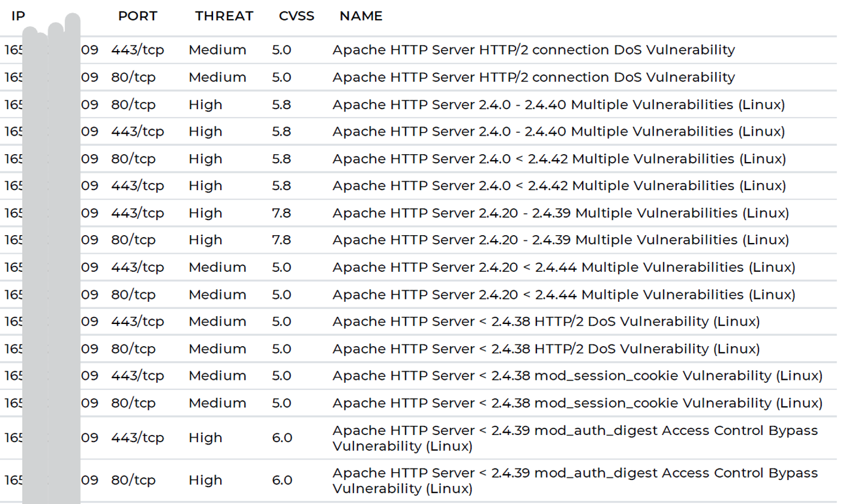Click 80/tcp port in 2.4.0 < 2.4.42 row
Screen dimensions: 849x504
[133, 159]
